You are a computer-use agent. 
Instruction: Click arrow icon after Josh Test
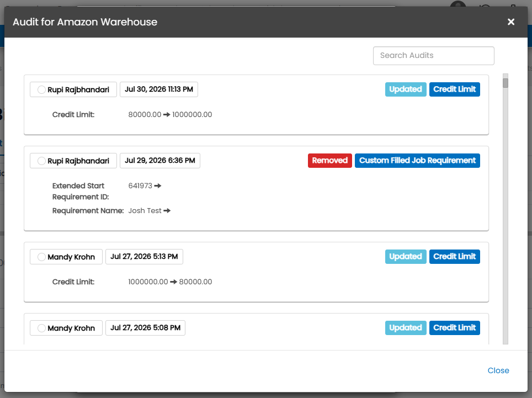pyautogui.click(x=167, y=211)
